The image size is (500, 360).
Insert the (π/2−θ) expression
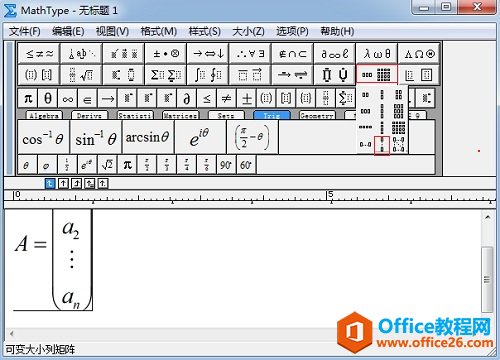(x=252, y=137)
